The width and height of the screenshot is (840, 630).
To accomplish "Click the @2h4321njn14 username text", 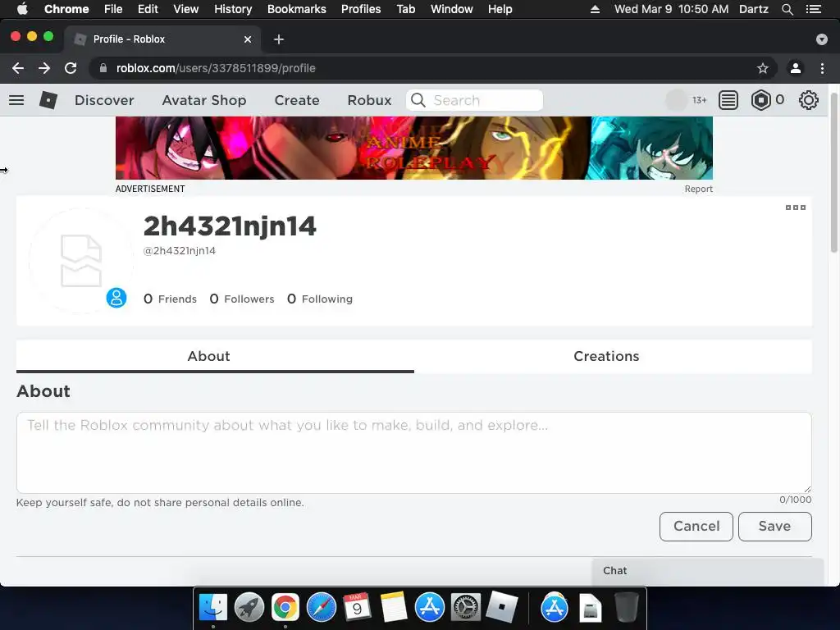I will pos(180,251).
